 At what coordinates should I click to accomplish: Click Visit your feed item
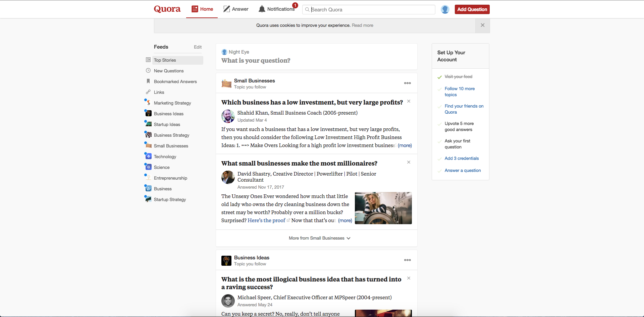click(x=458, y=77)
